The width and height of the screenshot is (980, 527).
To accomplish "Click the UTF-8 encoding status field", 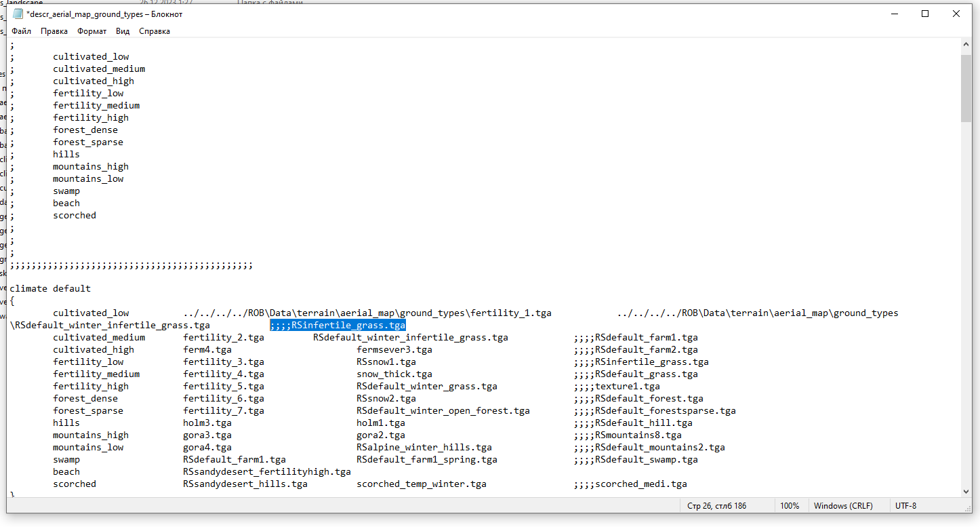I will coord(905,506).
